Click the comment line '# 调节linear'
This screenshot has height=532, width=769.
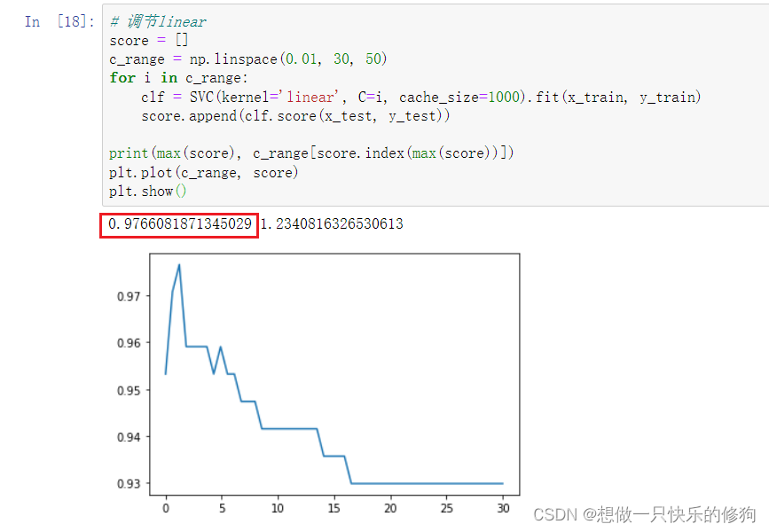[x=157, y=21]
